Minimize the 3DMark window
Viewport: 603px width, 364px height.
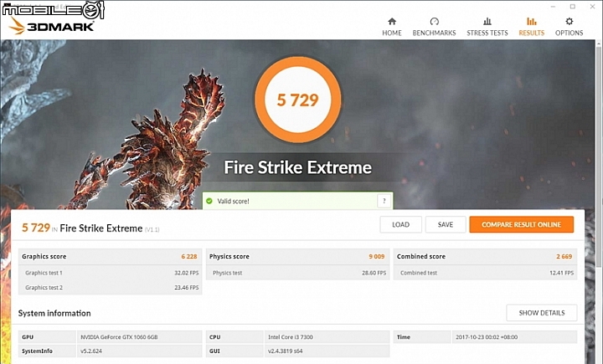tap(553, 7)
